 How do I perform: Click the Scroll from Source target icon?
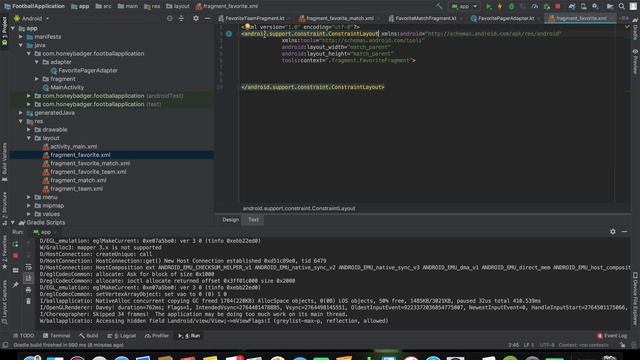[x=169, y=18]
